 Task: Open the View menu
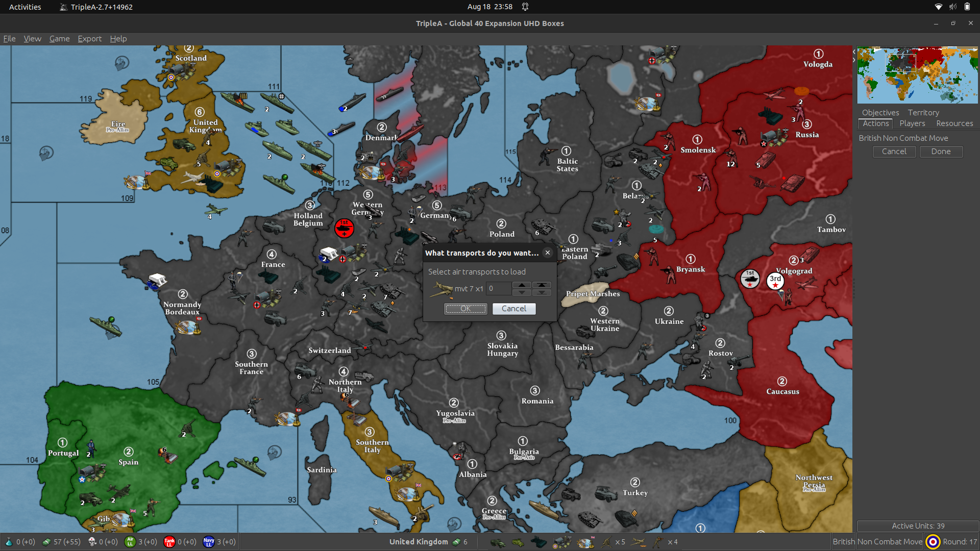coord(32,39)
